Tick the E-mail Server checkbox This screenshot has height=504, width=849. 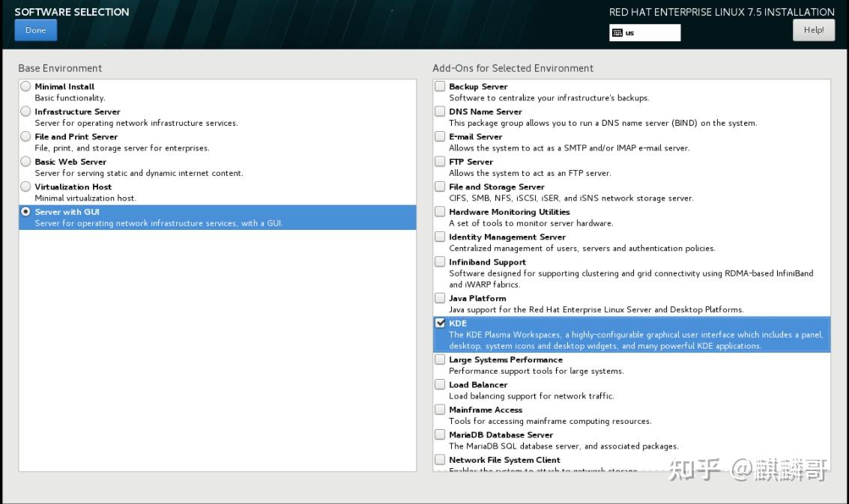point(440,136)
